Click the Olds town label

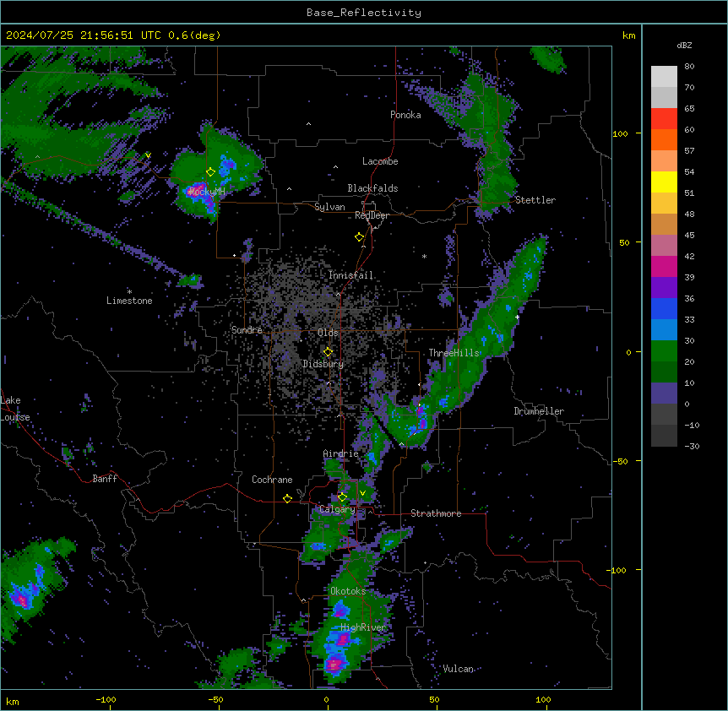(328, 333)
